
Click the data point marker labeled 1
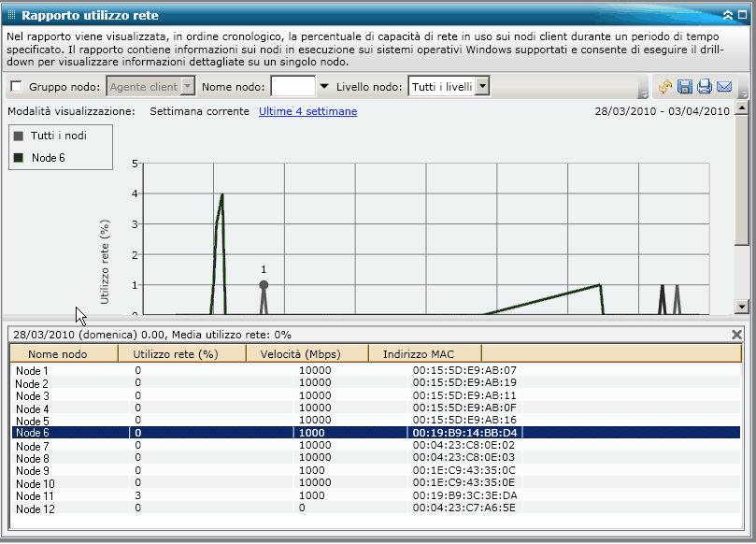[x=264, y=285]
